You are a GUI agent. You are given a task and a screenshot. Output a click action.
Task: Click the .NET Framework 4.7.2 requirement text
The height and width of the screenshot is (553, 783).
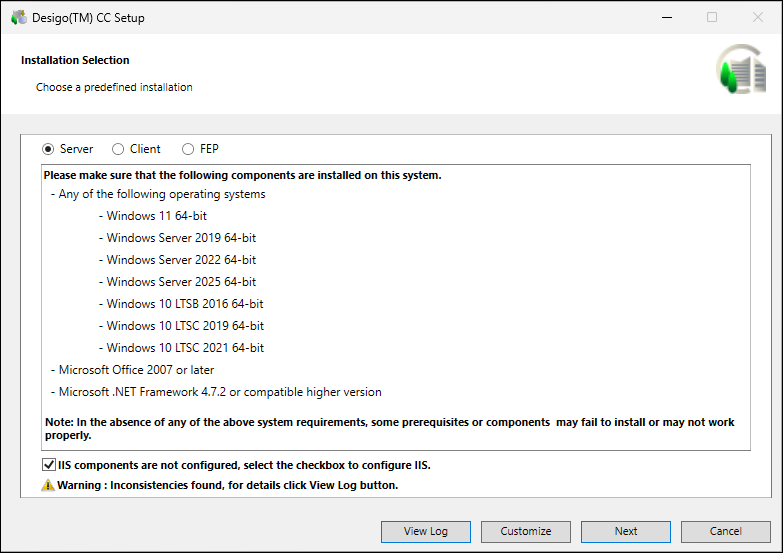219,392
